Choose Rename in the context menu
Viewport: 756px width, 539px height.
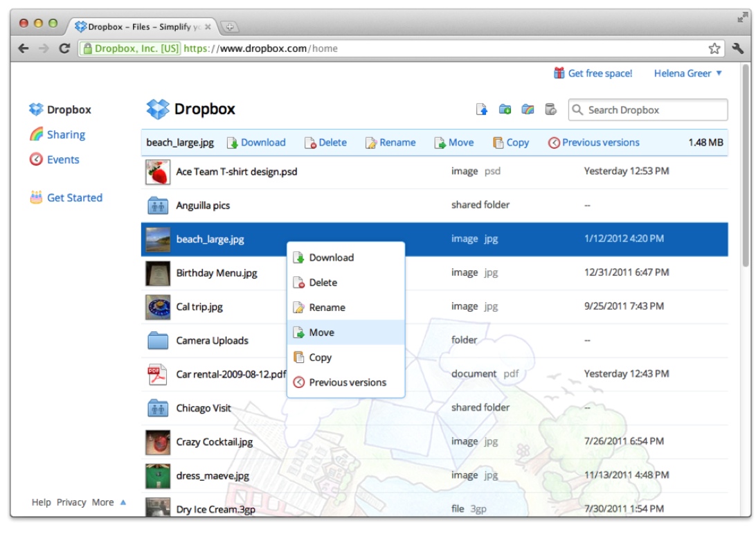click(345, 308)
